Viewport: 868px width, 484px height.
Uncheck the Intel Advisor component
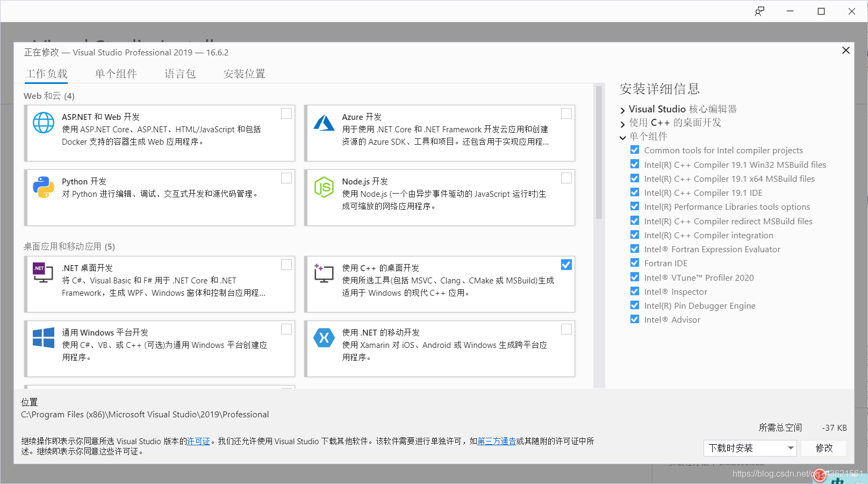635,319
